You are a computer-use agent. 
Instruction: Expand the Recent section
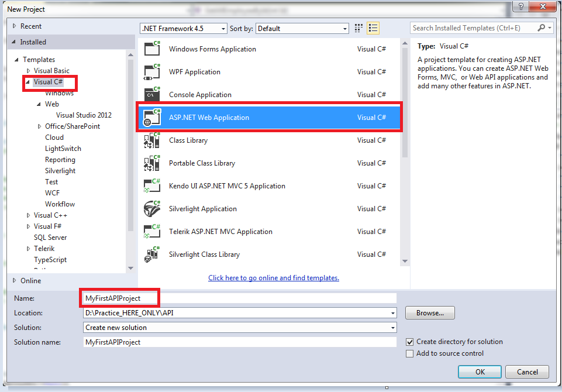15,26
